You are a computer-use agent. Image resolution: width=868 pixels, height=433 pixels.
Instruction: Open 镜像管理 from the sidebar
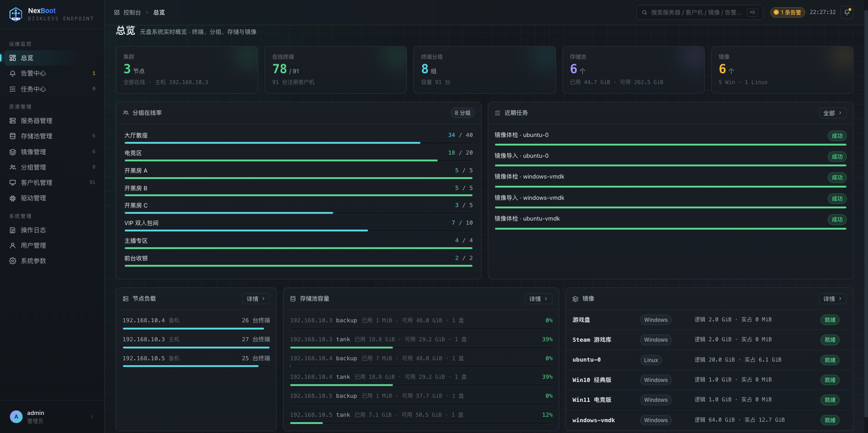point(52,152)
